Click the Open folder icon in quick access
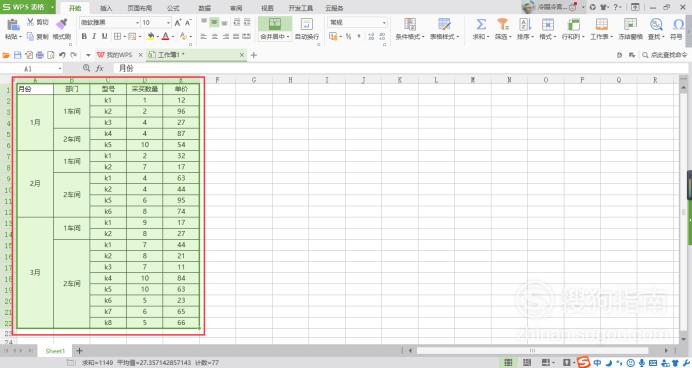 click(x=6, y=55)
